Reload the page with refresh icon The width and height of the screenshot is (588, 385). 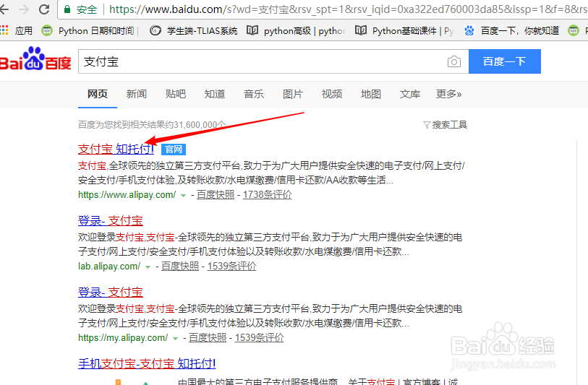click(x=44, y=9)
